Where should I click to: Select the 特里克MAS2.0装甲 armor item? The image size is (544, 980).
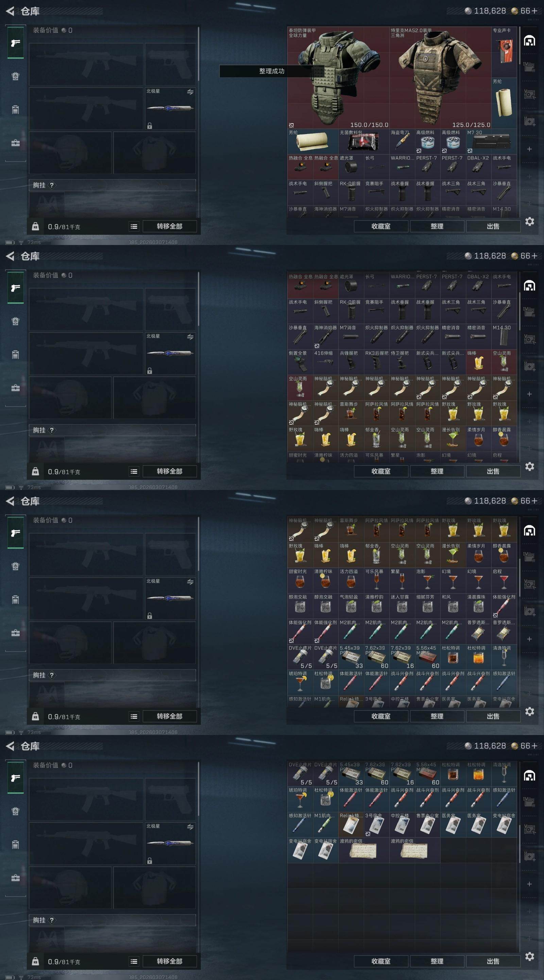(x=440, y=78)
